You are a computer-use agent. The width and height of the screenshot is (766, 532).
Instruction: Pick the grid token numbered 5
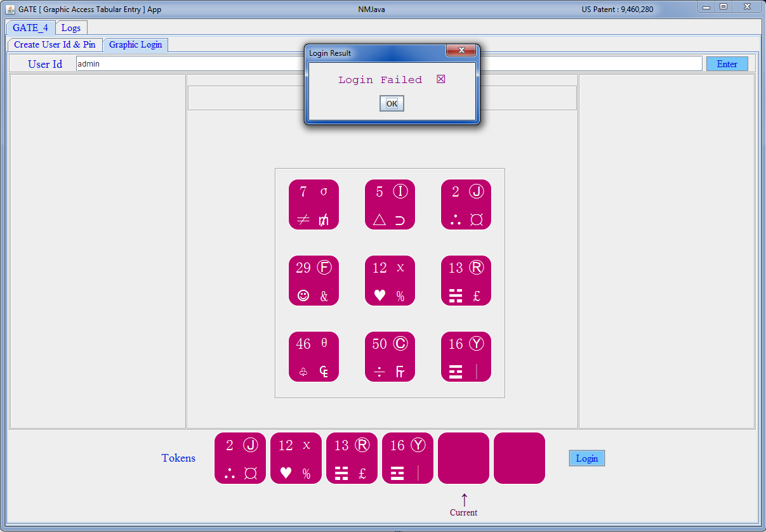tap(390, 204)
